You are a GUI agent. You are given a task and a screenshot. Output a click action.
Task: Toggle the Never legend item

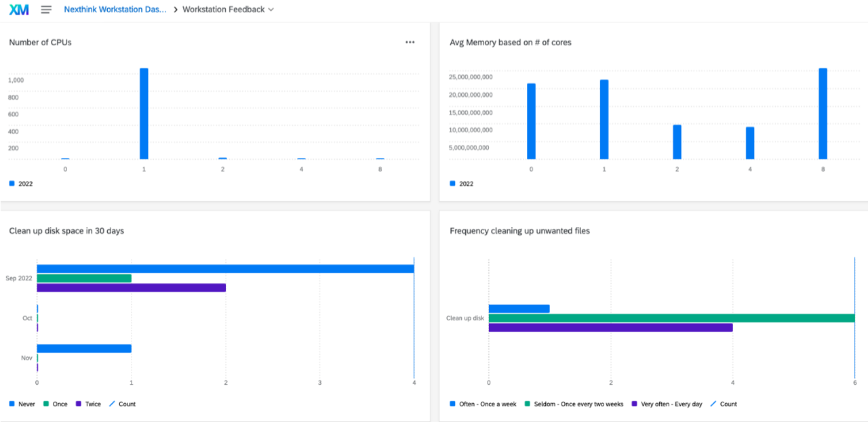pos(22,404)
